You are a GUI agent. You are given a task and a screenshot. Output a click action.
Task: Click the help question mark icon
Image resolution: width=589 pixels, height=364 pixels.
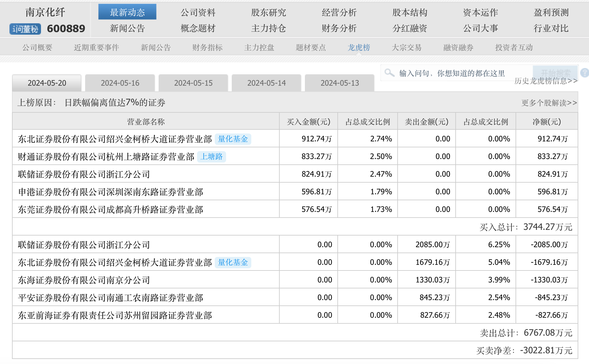pos(585,73)
